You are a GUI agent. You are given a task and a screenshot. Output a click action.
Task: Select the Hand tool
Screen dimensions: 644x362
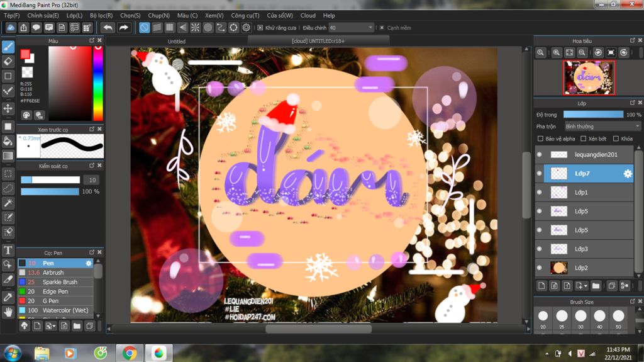tap(8, 312)
